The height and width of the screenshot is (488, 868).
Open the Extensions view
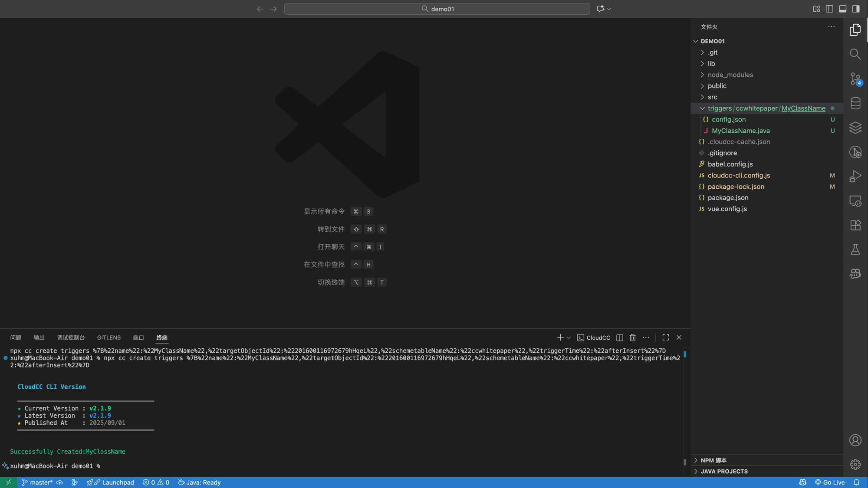[855, 225]
